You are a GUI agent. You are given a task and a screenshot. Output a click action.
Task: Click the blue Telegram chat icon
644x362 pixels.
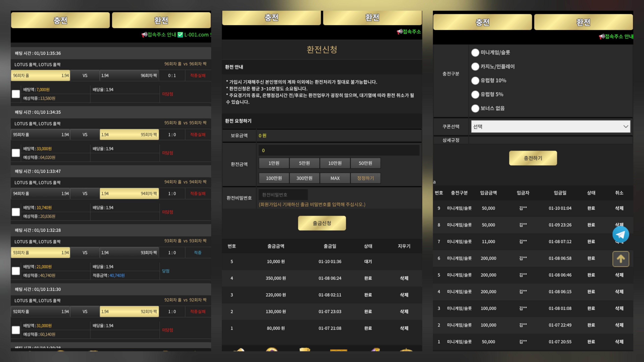621,234
